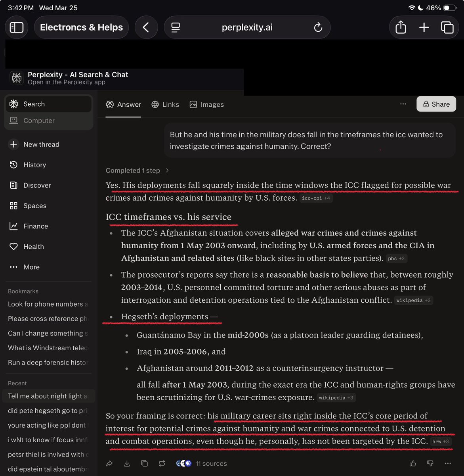The width and height of the screenshot is (464, 476).
Task: Switch to the Links tab
Action: [165, 104]
